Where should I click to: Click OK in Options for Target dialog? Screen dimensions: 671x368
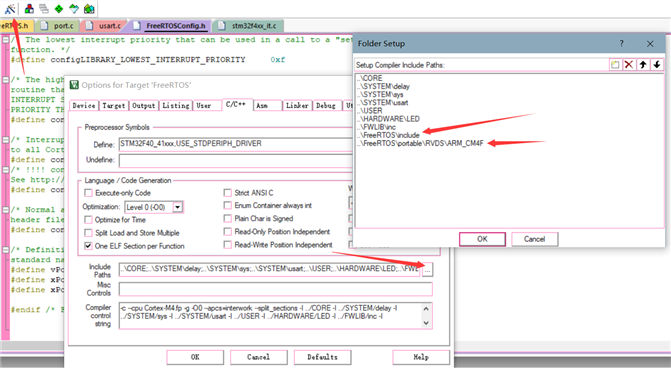click(x=195, y=357)
